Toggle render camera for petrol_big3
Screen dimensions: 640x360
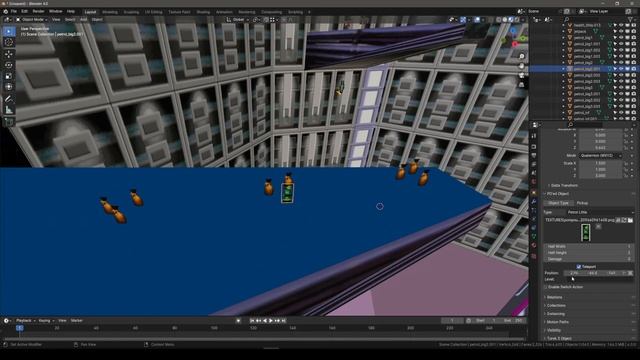click(633, 87)
